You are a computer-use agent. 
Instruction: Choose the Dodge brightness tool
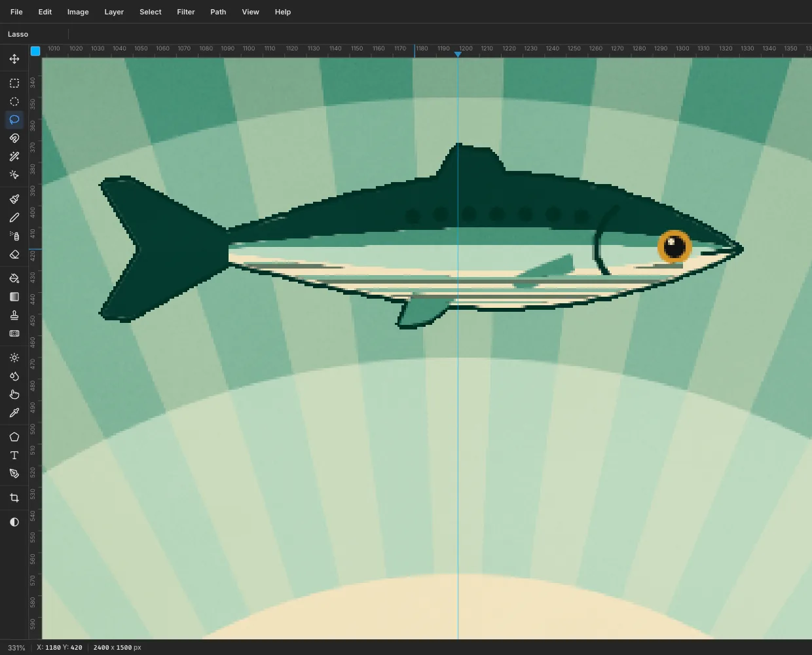pos(14,358)
